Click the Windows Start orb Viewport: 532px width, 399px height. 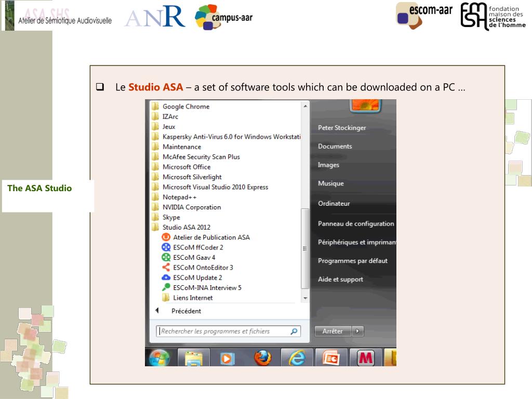click(x=159, y=357)
